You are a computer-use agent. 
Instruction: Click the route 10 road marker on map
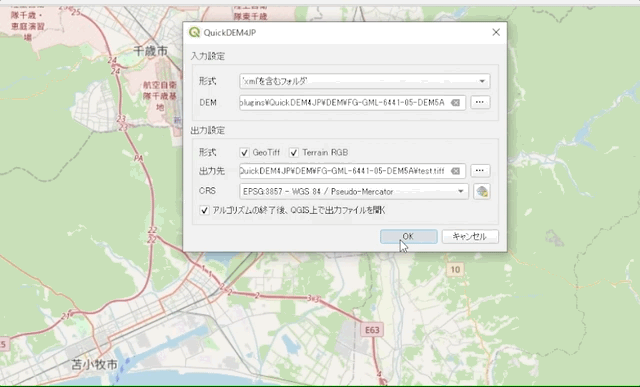[455, 269]
